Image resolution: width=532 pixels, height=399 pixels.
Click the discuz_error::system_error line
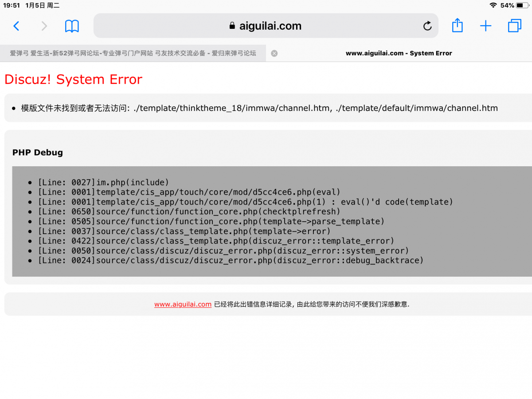pyautogui.click(x=223, y=250)
